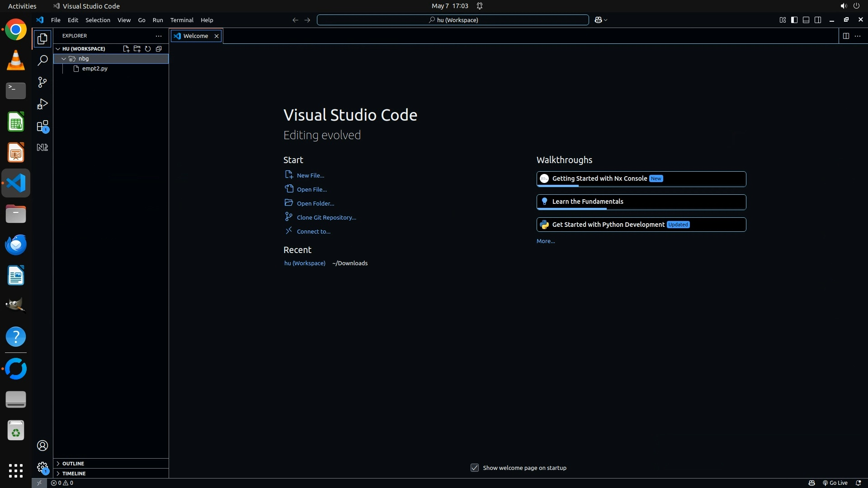Click the hu (Workspace) command center search box
Viewport: 868px width, 488px height.
(x=453, y=20)
